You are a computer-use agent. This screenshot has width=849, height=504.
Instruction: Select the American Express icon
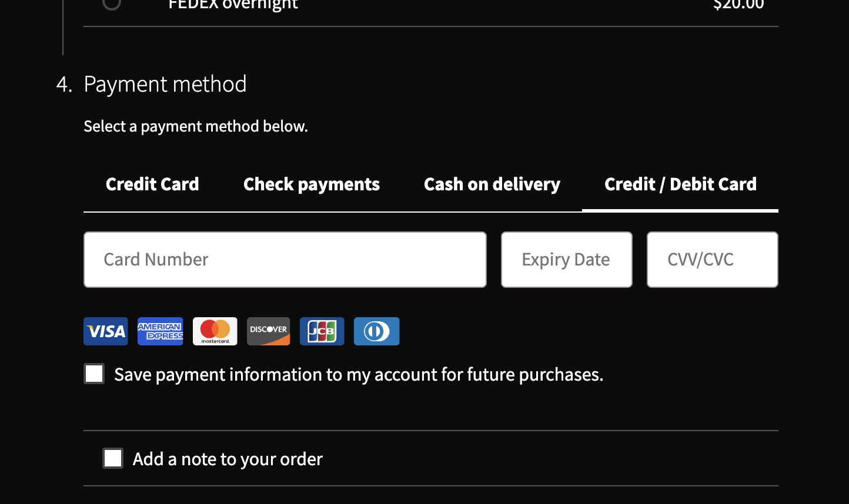point(160,331)
